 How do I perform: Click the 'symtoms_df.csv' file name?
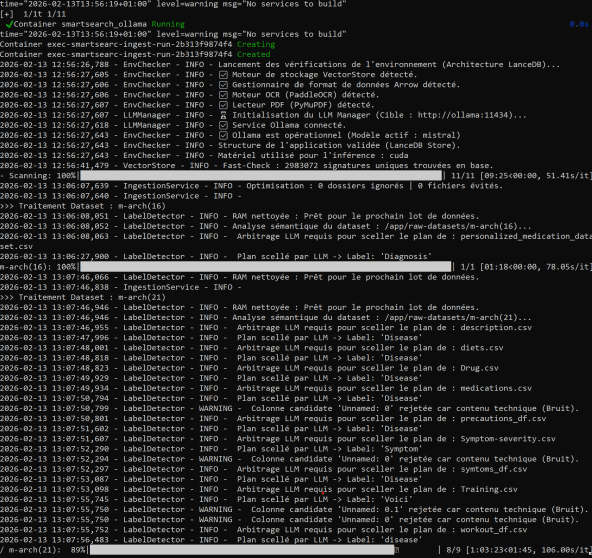(493, 469)
